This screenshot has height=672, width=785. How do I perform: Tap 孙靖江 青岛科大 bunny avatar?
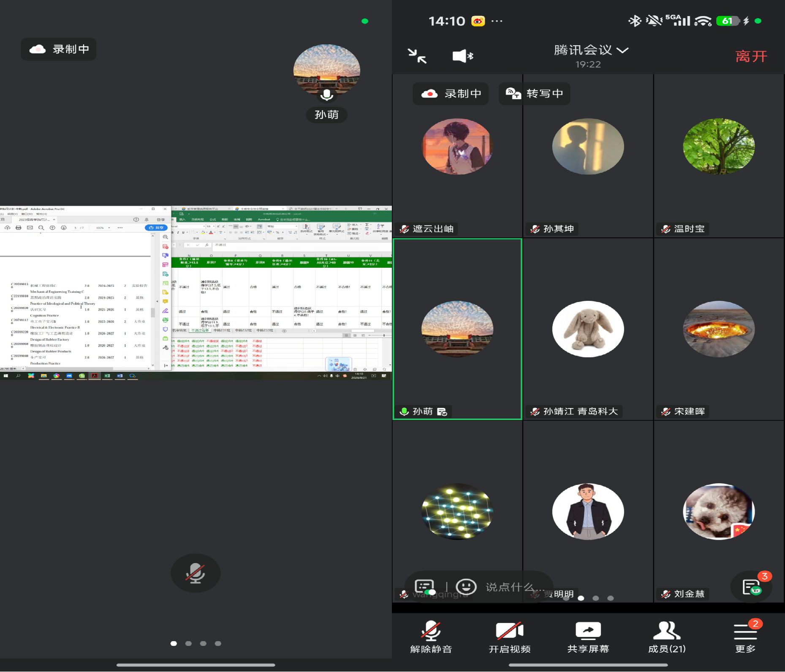(588, 329)
